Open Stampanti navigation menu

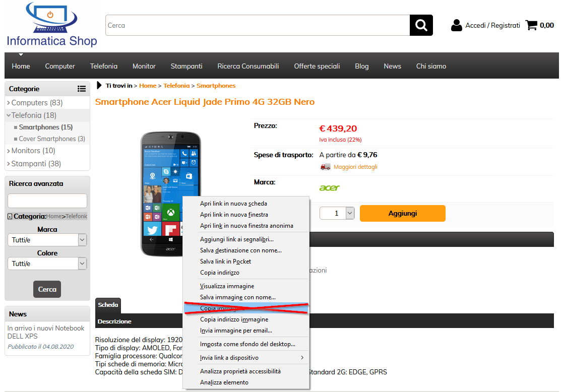[186, 67]
